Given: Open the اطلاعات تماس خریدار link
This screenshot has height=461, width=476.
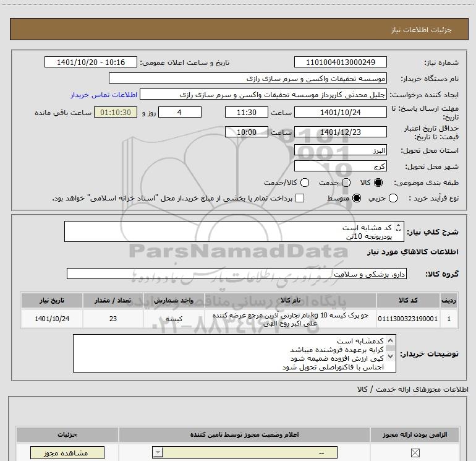Looking at the screenshot, I should click(104, 95).
